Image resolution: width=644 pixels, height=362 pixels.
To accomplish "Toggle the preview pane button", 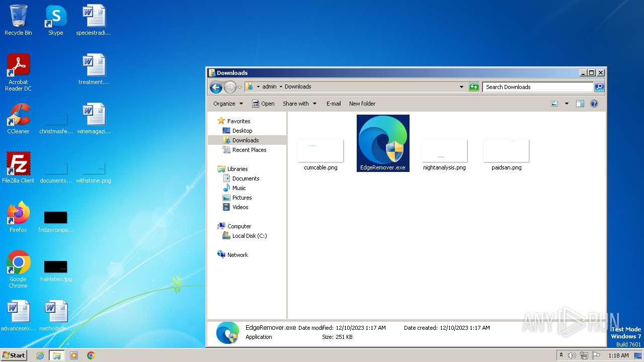I will [x=580, y=104].
